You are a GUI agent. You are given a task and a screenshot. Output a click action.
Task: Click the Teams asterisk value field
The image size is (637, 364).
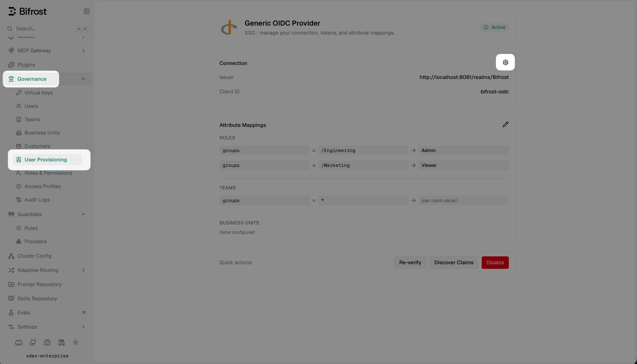coord(363,201)
